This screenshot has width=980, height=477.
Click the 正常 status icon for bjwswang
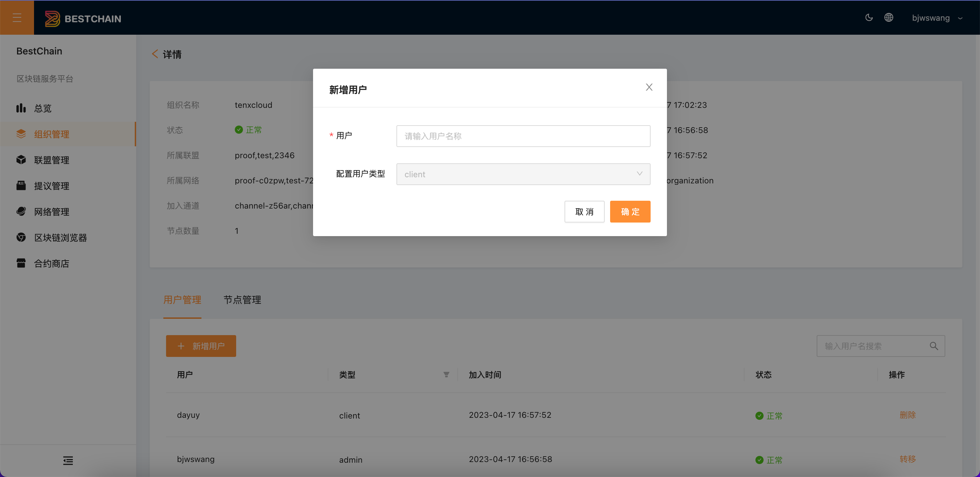pos(759,460)
